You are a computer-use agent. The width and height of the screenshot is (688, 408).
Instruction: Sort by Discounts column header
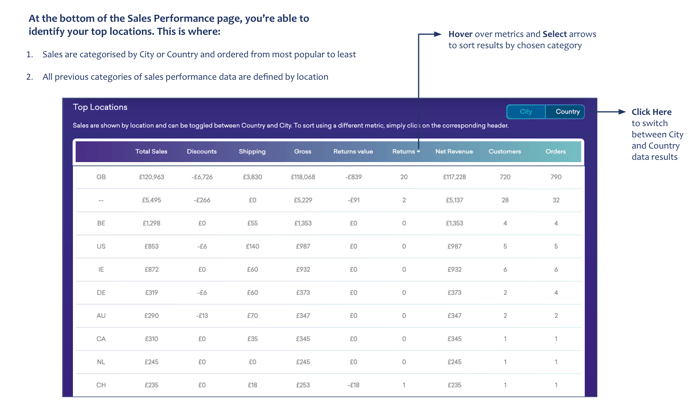(201, 152)
